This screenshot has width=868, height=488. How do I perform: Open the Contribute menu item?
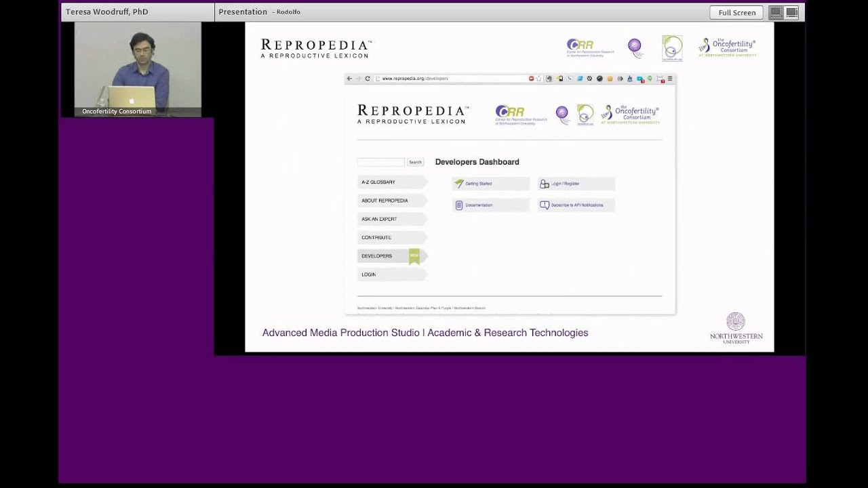pos(393,237)
